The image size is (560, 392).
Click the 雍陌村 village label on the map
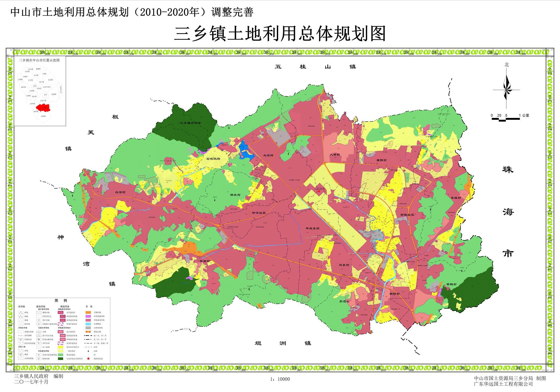381,160
